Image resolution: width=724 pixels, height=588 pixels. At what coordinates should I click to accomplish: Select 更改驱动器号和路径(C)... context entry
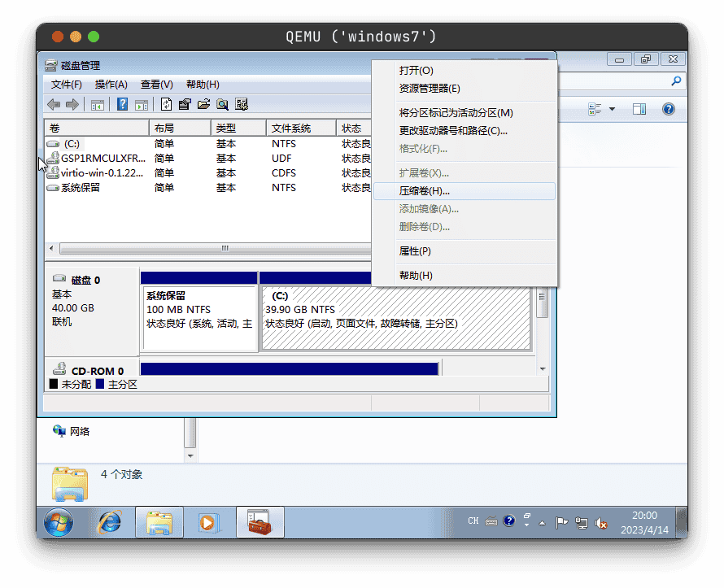464,131
